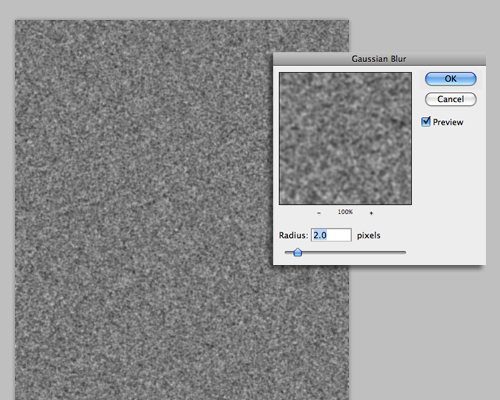Zoom out the blur preview with minus
This screenshot has height=400, width=500.
(x=319, y=213)
